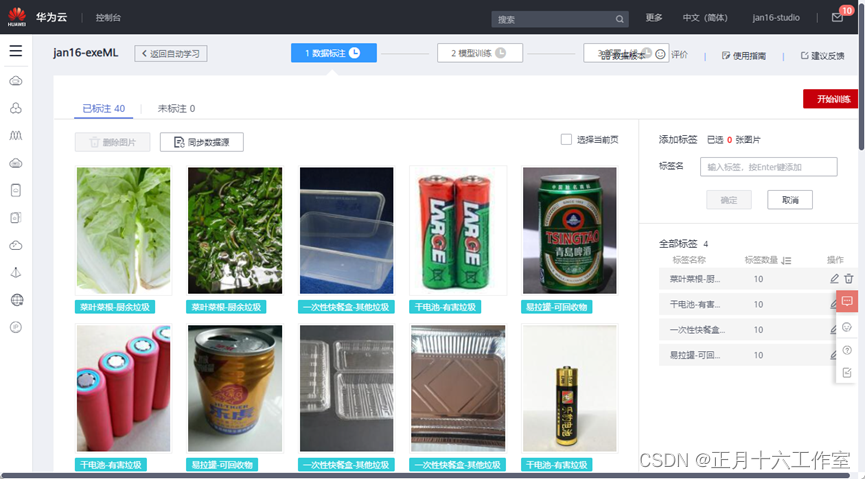
Task: Open the 使用指南 link
Action: coord(744,56)
